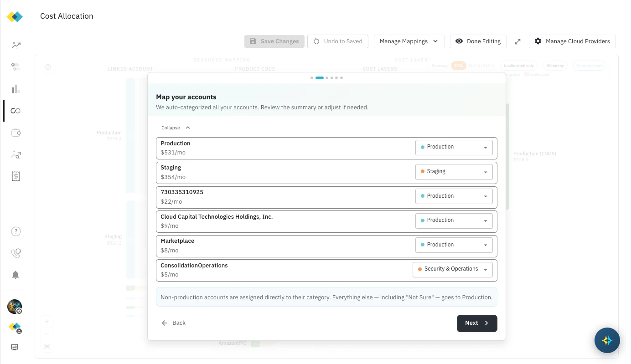Click the Back arrow in the wizard
631x364 pixels.
[x=173, y=323]
